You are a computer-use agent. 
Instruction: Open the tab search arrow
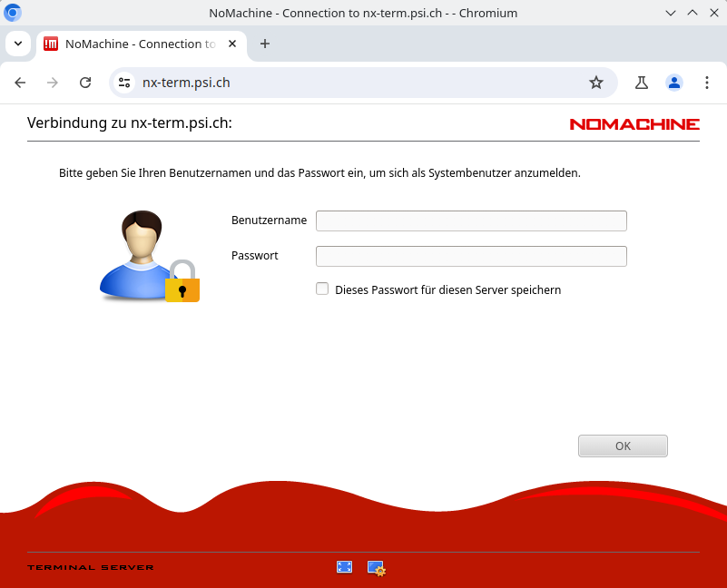[x=18, y=44]
